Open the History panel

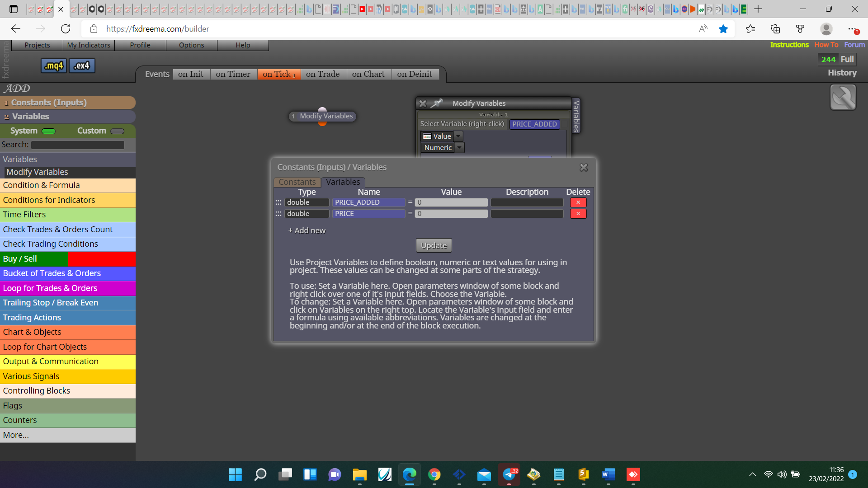(x=842, y=73)
